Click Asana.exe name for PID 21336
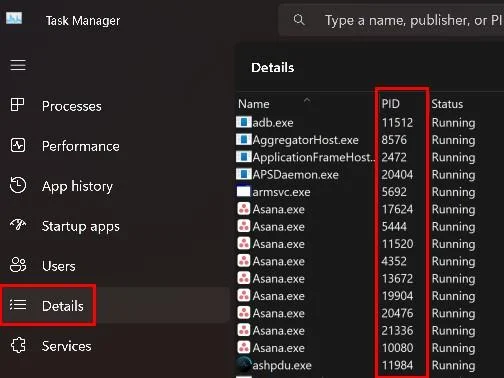The width and height of the screenshot is (504, 378). [x=279, y=331]
